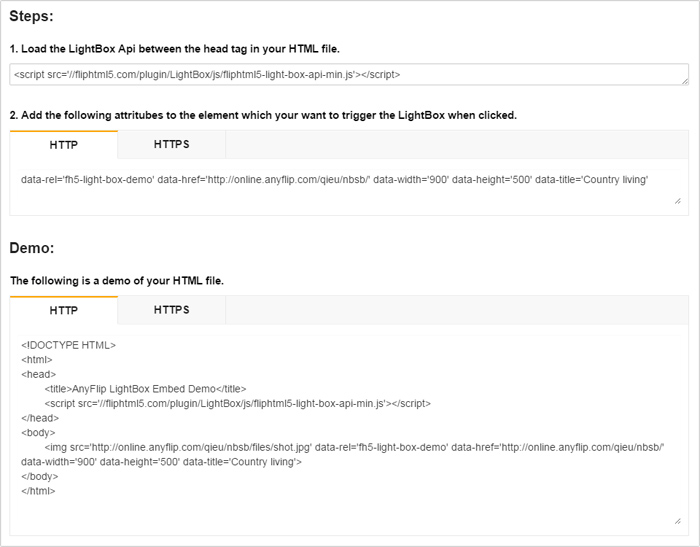Click the resize handle of the demo code box
The image size is (700, 547).
(677, 521)
